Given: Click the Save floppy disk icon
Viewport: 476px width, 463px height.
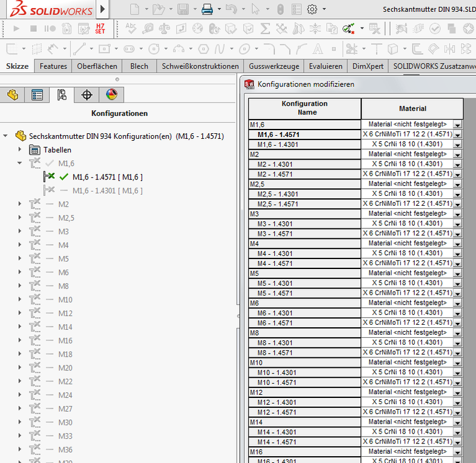Looking at the screenshot, I should [183, 9].
